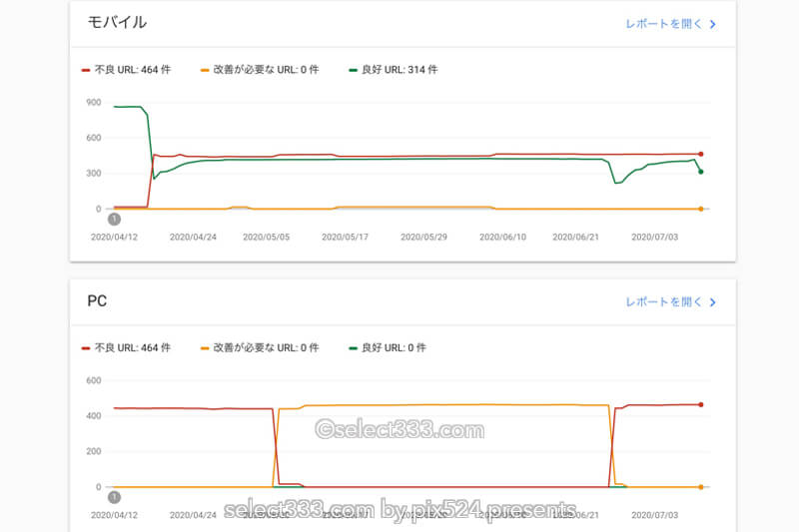The width and height of the screenshot is (799, 532).
Task: Click the PC section title
Action: (x=97, y=300)
